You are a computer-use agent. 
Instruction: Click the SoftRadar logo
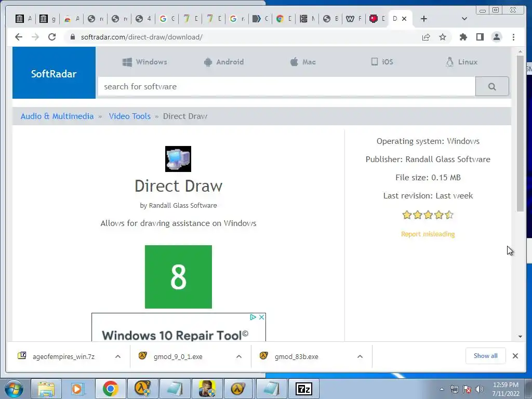(x=54, y=74)
